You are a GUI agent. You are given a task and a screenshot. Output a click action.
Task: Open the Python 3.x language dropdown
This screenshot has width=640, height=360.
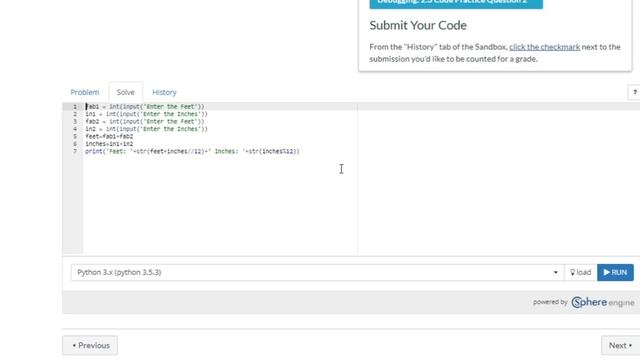coord(317,272)
